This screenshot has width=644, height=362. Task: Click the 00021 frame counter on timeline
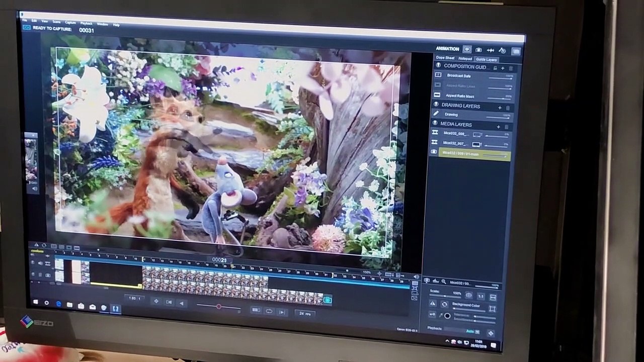[219, 260]
